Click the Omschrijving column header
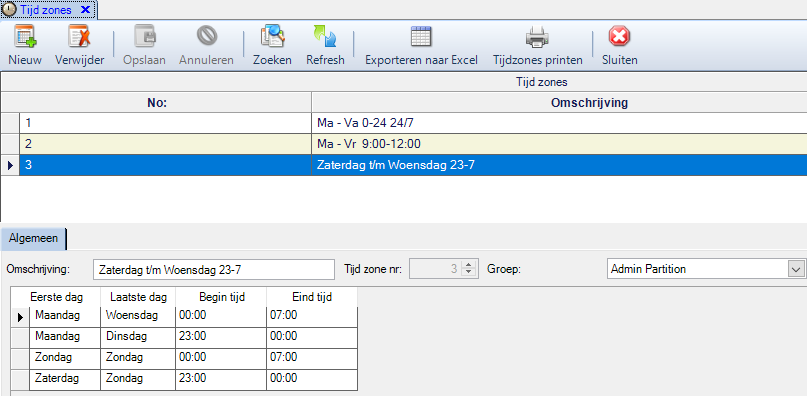Screen dimensions: 807x396 point(559,102)
